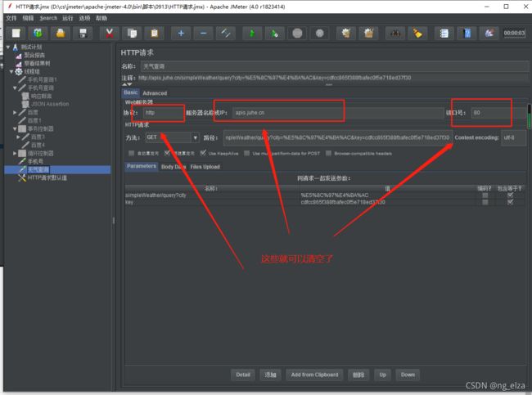Screen dimensions: 532x395
Task: Toggle 包含等于? checkbox for key row
Action: 510,202
